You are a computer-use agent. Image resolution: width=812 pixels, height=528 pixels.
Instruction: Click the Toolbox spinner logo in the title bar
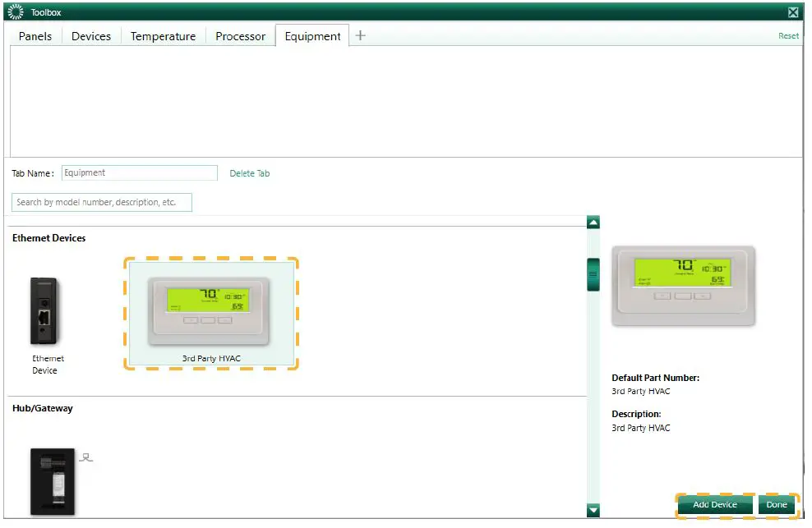[x=14, y=11]
